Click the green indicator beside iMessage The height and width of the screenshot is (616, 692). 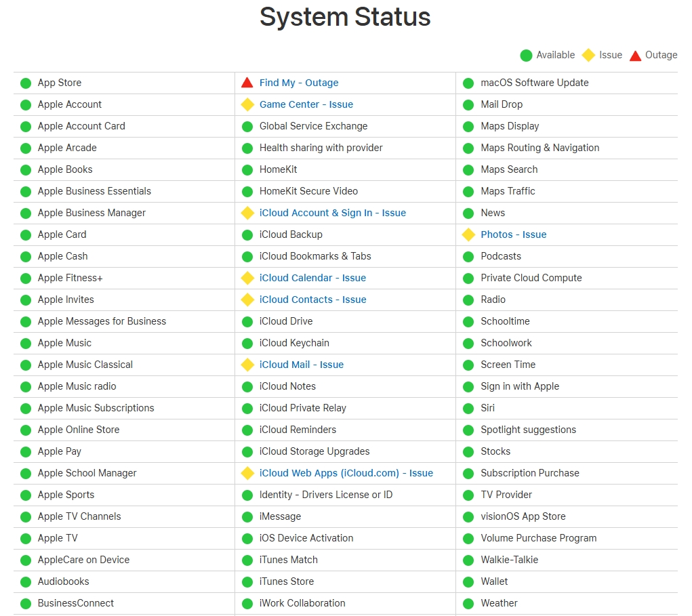point(247,516)
